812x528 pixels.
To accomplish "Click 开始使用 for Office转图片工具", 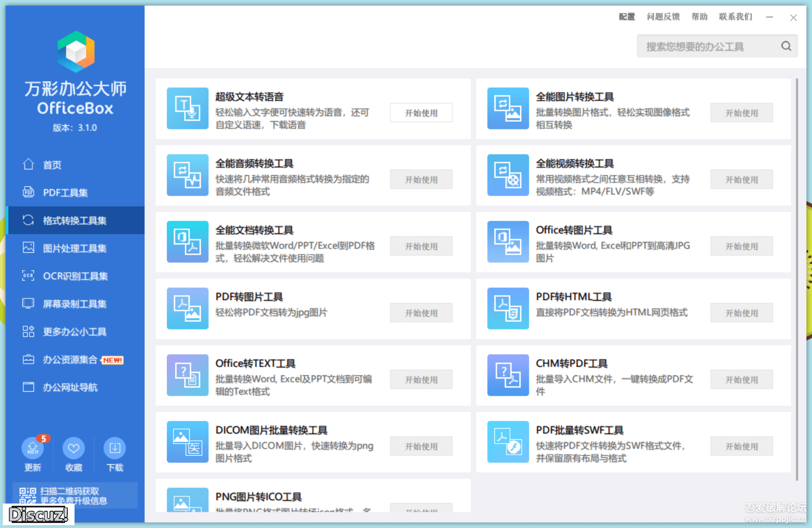I will point(741,246).
